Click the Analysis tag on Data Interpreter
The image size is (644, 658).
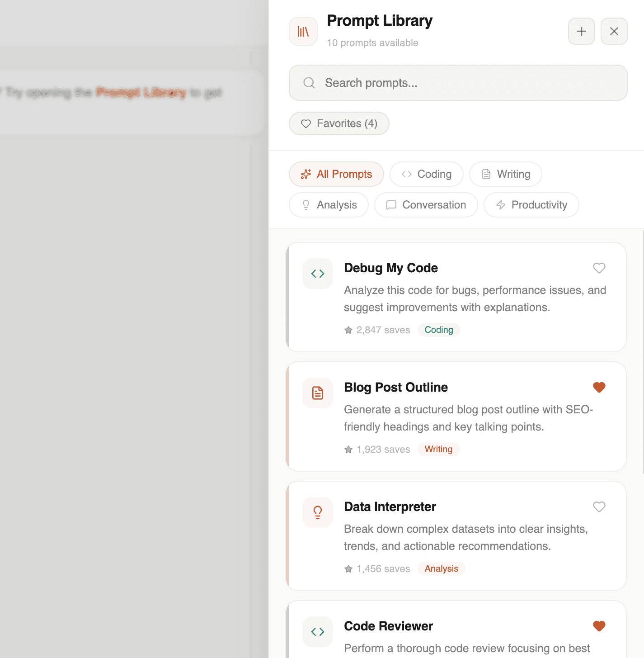[x=442, y=569]
